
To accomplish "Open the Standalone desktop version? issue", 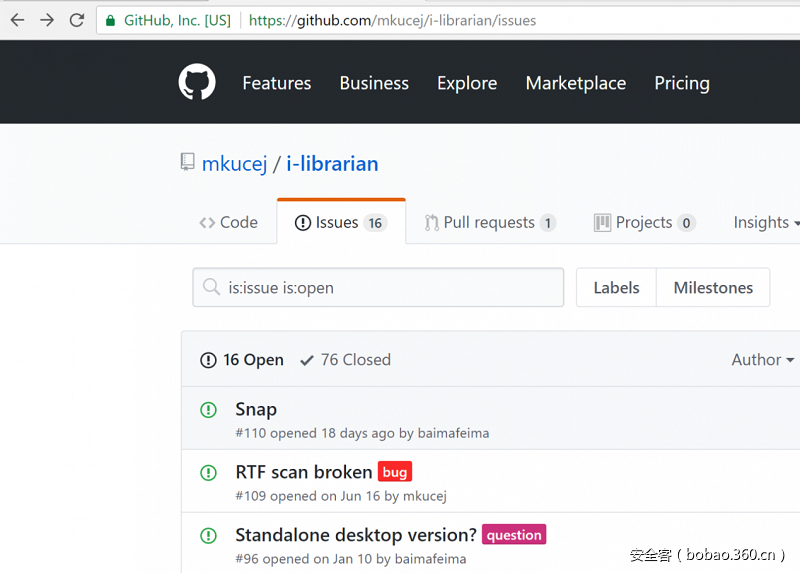I will 356,535.
